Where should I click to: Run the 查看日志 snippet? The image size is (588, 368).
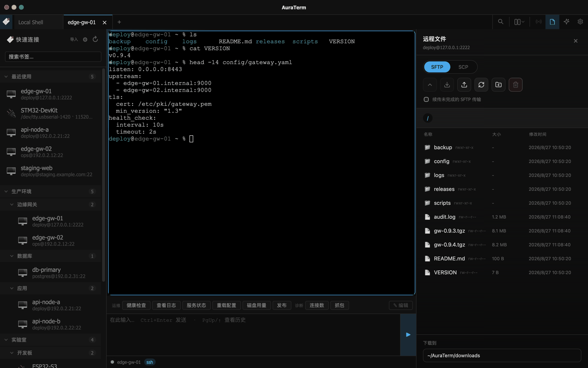click(x=166, y=305)
